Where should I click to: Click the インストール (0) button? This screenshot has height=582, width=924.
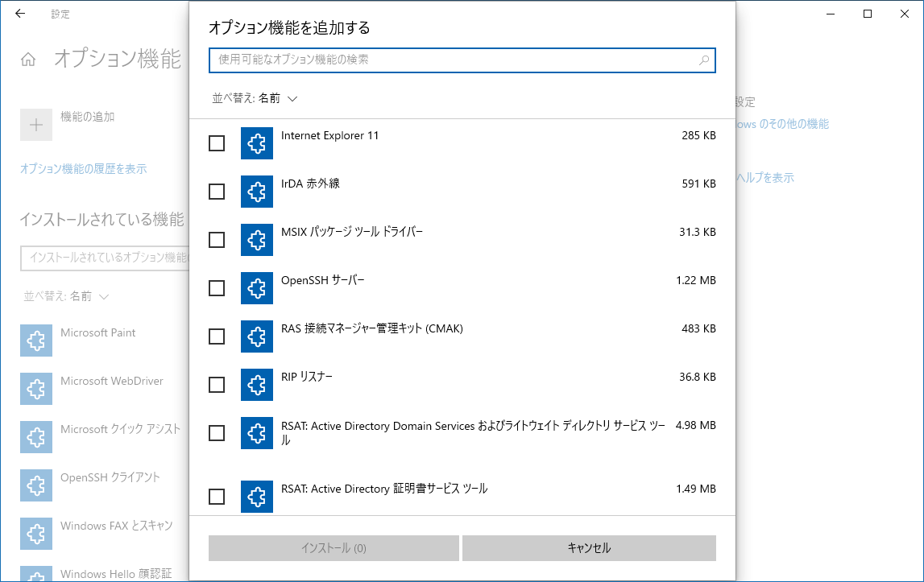(x=334, y=548)
